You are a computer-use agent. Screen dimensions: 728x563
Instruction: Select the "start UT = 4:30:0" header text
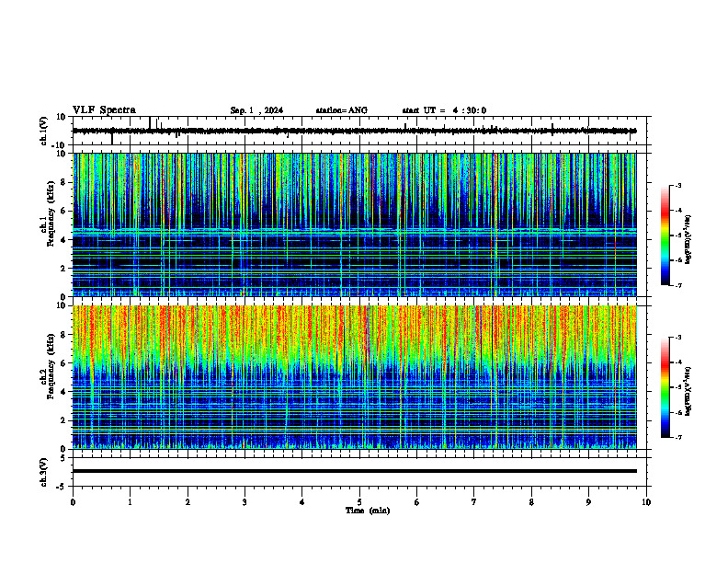click(444, 110)
